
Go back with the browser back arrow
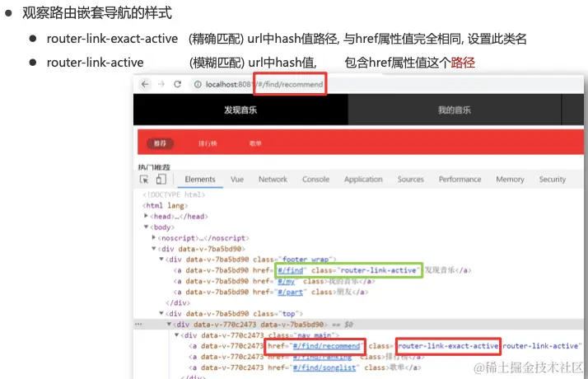pyautogui.click(x=145, y=84)
